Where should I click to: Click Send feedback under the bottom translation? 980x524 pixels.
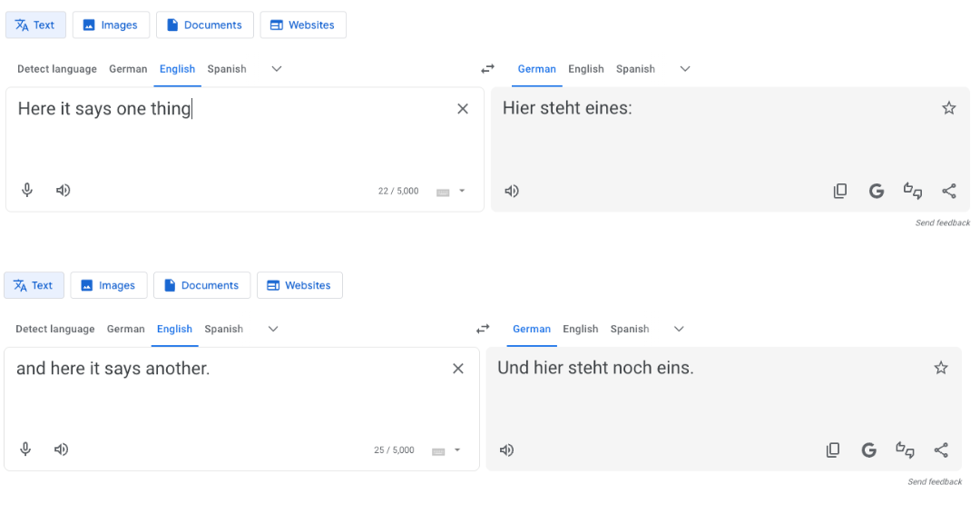pos(935,482)
